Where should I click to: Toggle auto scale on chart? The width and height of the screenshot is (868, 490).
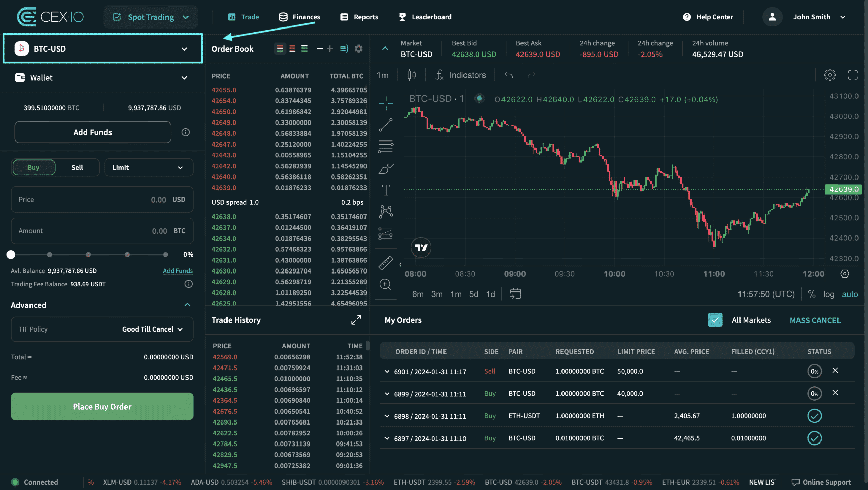tap(850, 294)
